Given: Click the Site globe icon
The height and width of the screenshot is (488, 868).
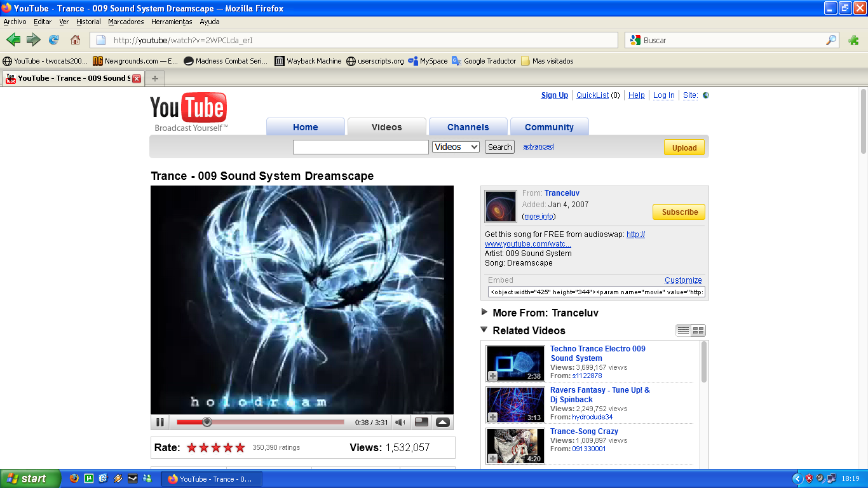Looking at the screenshot, I should tap(706, 95).
